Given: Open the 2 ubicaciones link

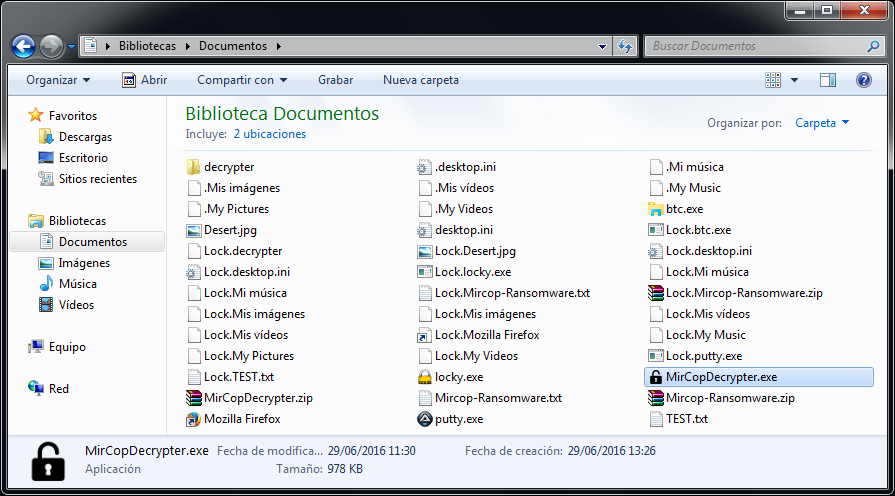Looking at the screenshot, I should pos(270,134).
